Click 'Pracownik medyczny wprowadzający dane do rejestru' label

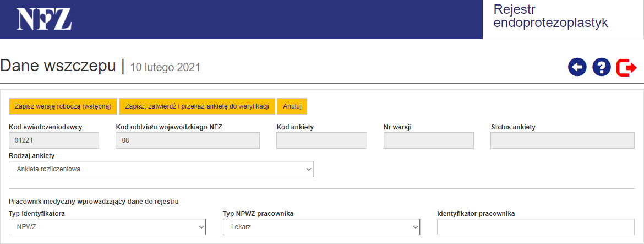tap(94, 202)
